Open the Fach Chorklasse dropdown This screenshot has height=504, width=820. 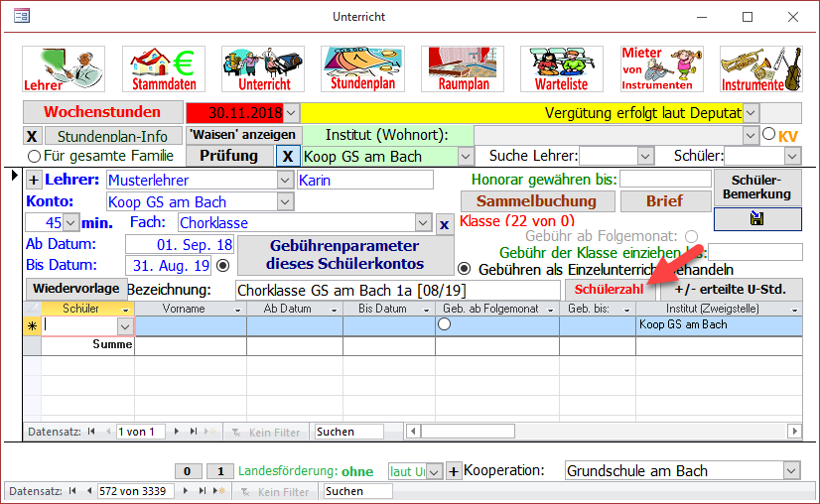[424, 223]
